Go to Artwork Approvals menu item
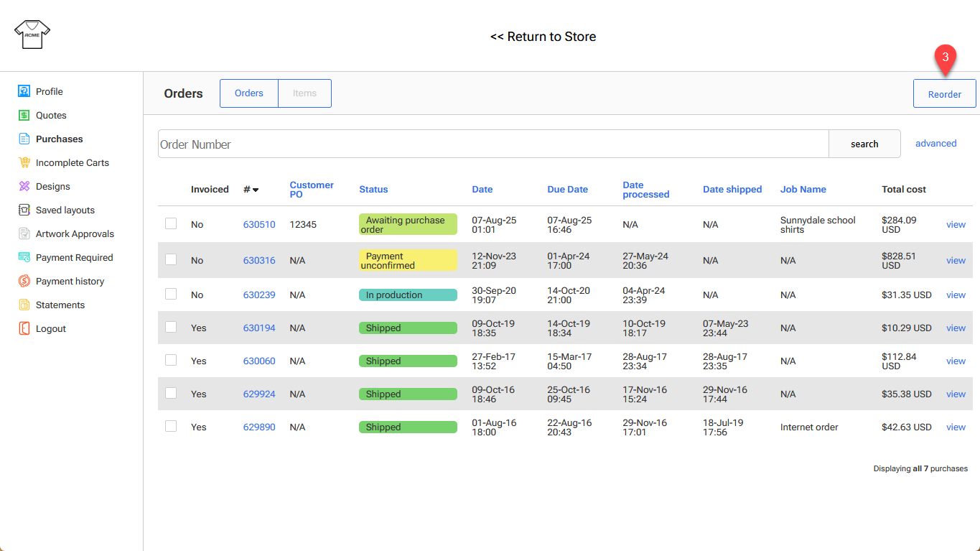The height and width of the screenshot is (551, 980). coord(75,233)
